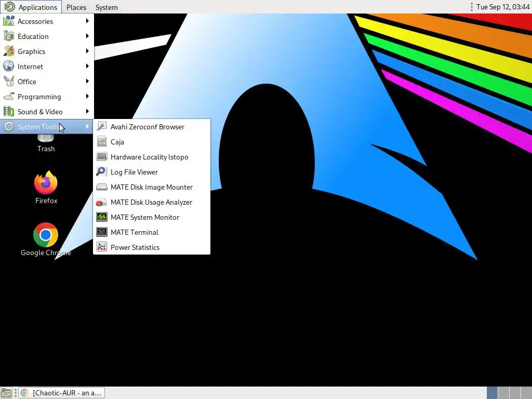Switch to the active blue workspace
Viewport: 532px width, 399px height.
point(493,393)
